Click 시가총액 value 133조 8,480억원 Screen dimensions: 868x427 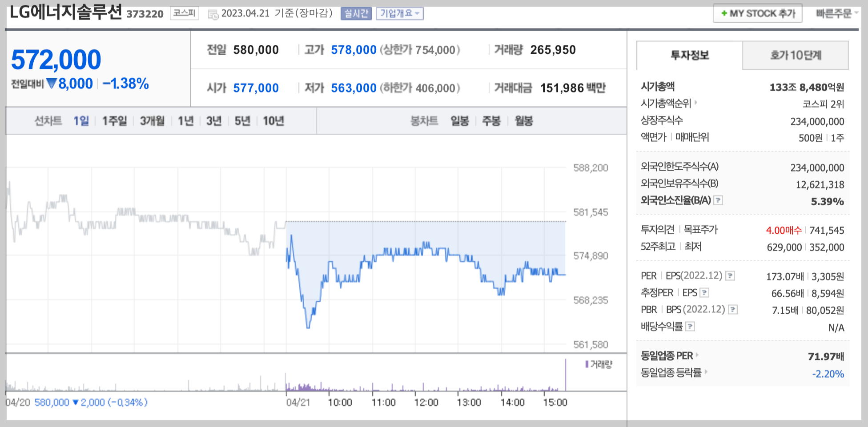807,87
